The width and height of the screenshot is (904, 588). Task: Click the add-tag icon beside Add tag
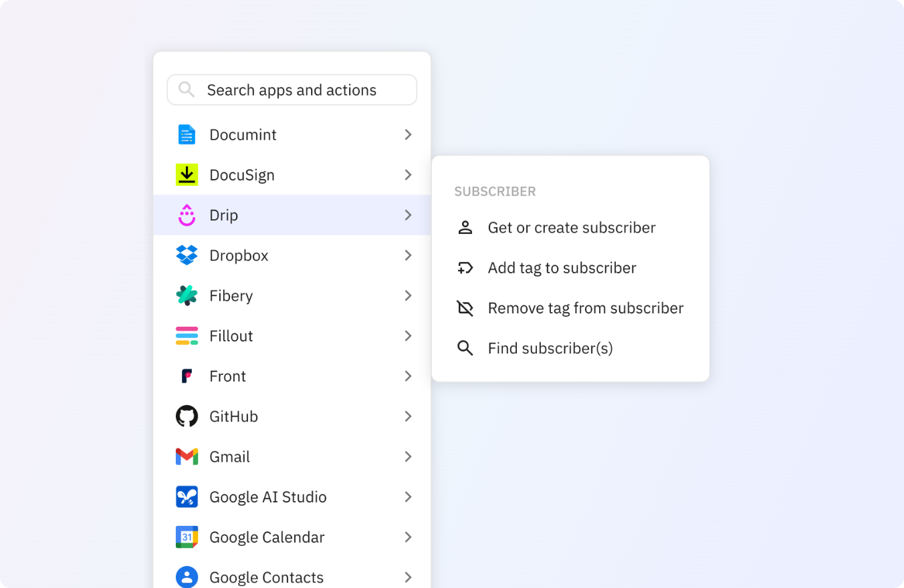(x=465, y=268)
